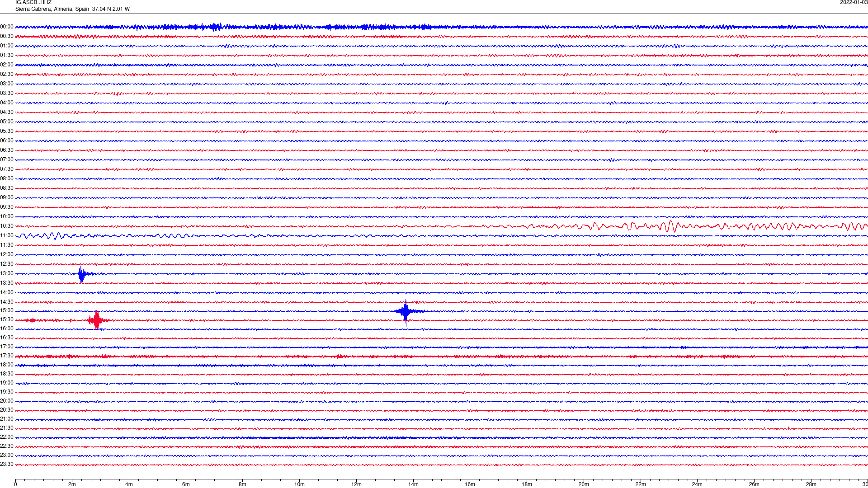Select the 10:30 time row label
Screen dimensions: 868x488
coord(7,226)
